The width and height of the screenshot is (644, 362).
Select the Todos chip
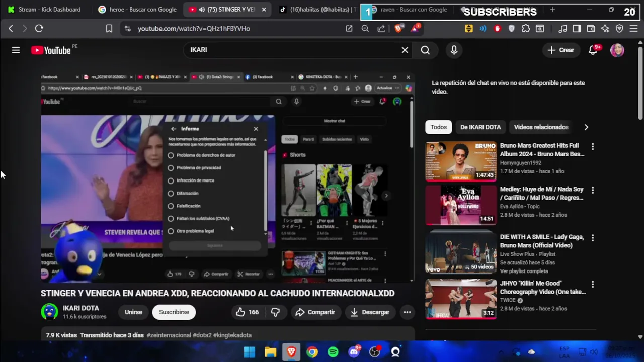point(438,127)
